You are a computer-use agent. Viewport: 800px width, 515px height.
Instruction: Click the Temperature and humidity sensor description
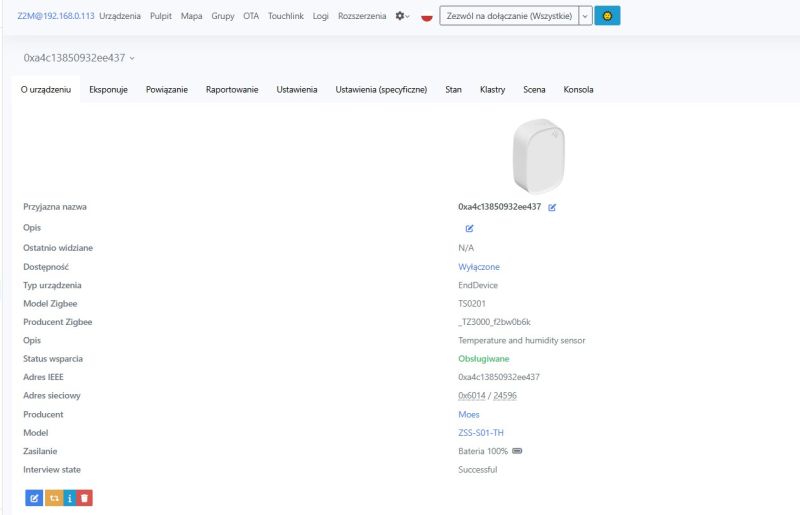pos(521,340)
